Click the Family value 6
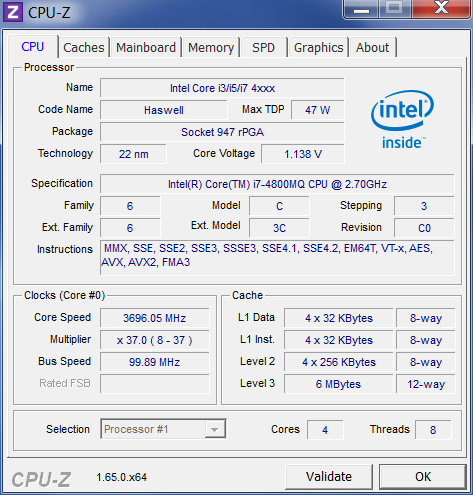Screen dimensions: 473x495 click(x=130, y=206)
